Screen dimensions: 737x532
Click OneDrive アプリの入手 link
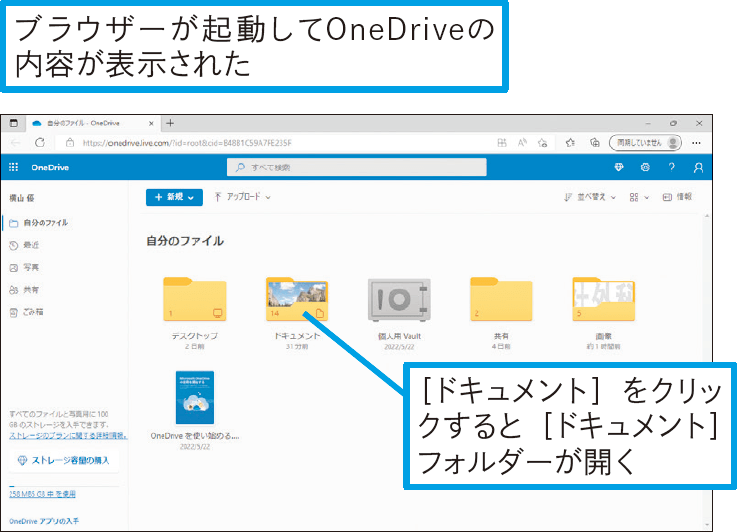point(44,521)
